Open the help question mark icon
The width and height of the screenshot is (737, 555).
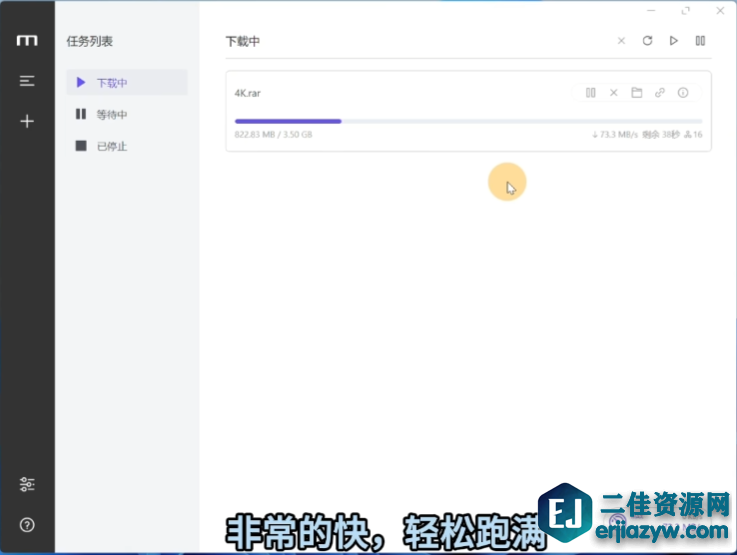[x=27, y=524]
